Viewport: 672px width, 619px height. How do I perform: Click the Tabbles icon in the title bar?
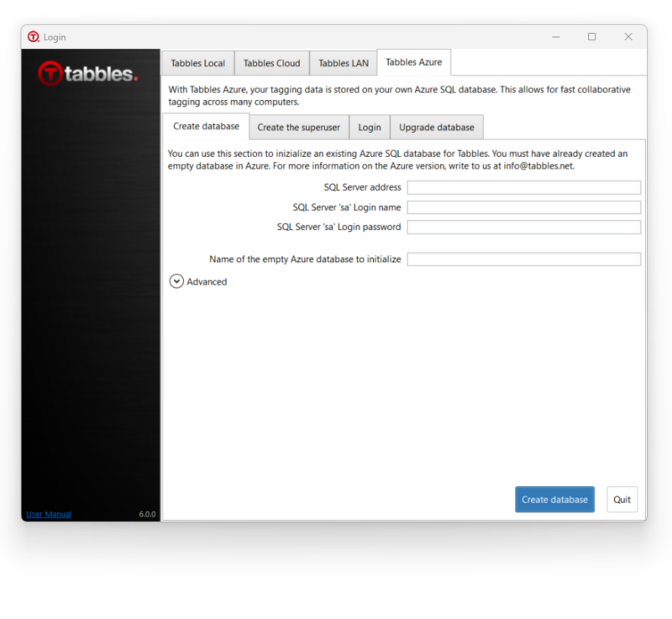point(33,37)
